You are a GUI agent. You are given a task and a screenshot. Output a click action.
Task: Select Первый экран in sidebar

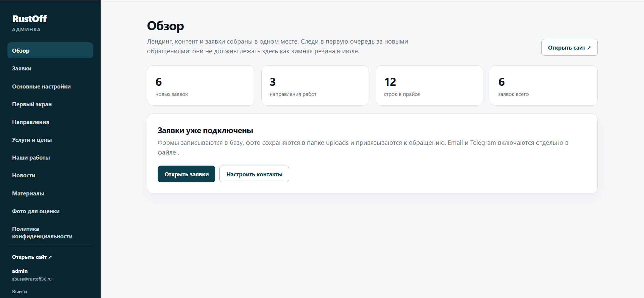(x=50, y=104)
